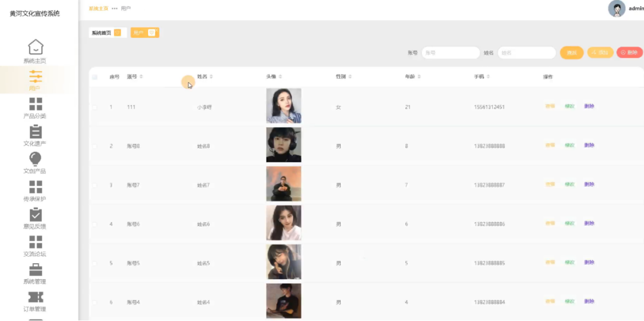
Task: Open 系统管理 briefcase icon
Action: [36, 270]
